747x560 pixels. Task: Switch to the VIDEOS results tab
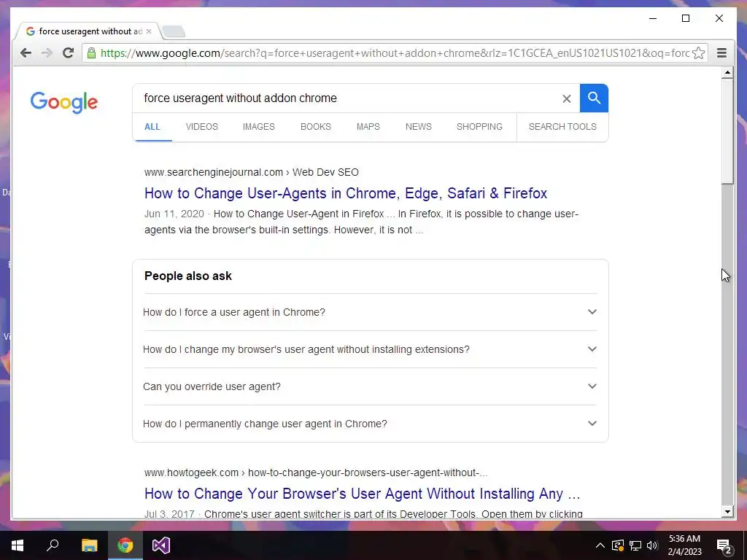point(202,127)
